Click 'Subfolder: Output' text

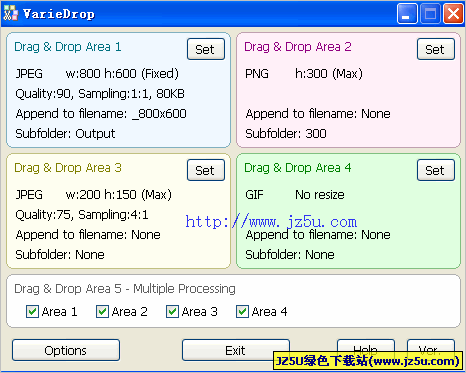click(x=65, y=134)
